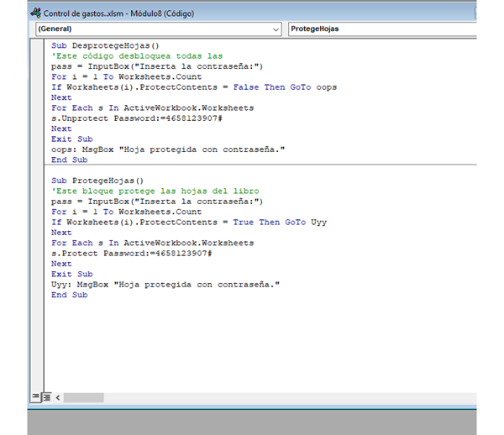Click the VBA module icon in title bar
504x435 pixels.
point(35,13)
